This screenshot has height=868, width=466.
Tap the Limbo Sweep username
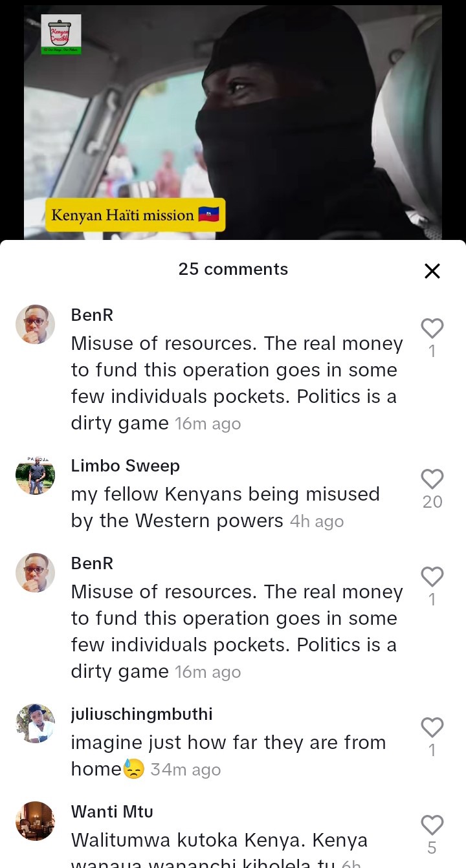coord(126,466)
